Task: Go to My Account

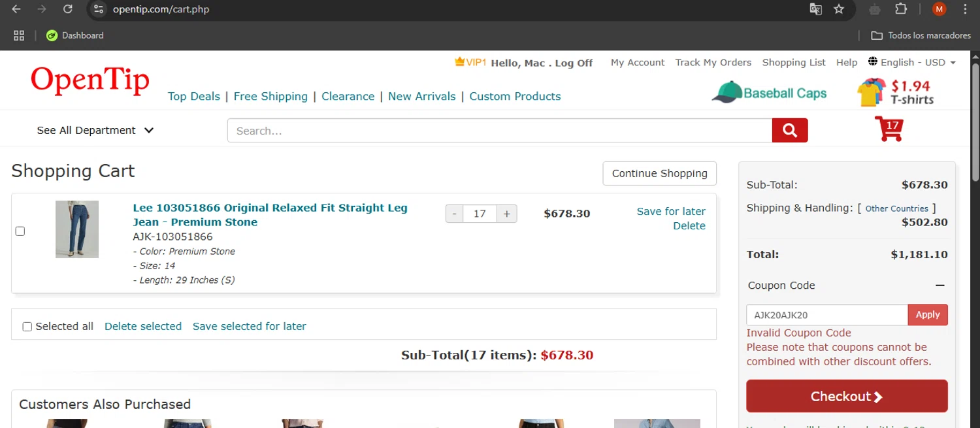Action: pyautogui.click(x=637, y=63)
